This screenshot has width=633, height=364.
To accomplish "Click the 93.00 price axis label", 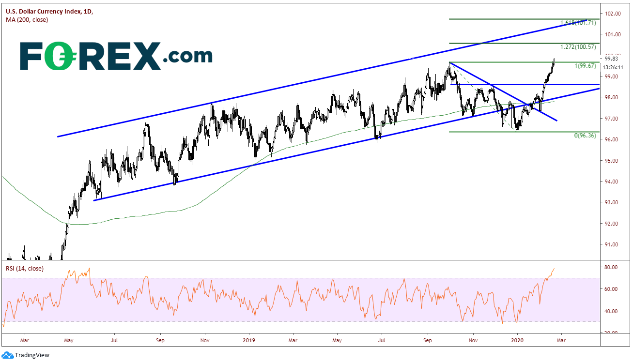I will coord(612,202).
